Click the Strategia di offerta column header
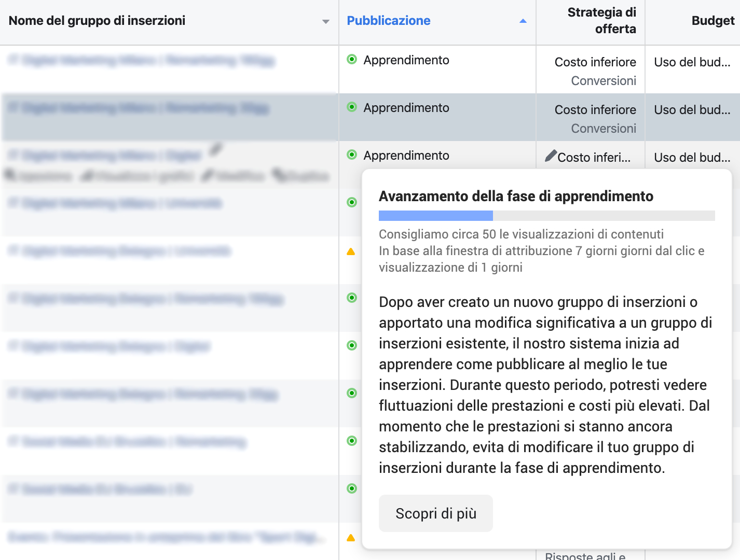Image resolution: width=740 pixels, height=560 pixels. [601, 21]
